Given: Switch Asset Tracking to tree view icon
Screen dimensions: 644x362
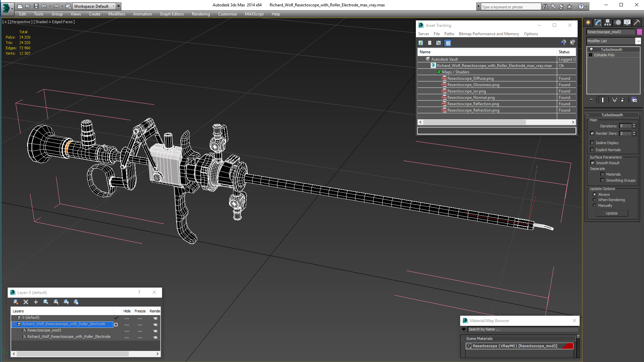Looking at the screenshot, I should [439, 43].
